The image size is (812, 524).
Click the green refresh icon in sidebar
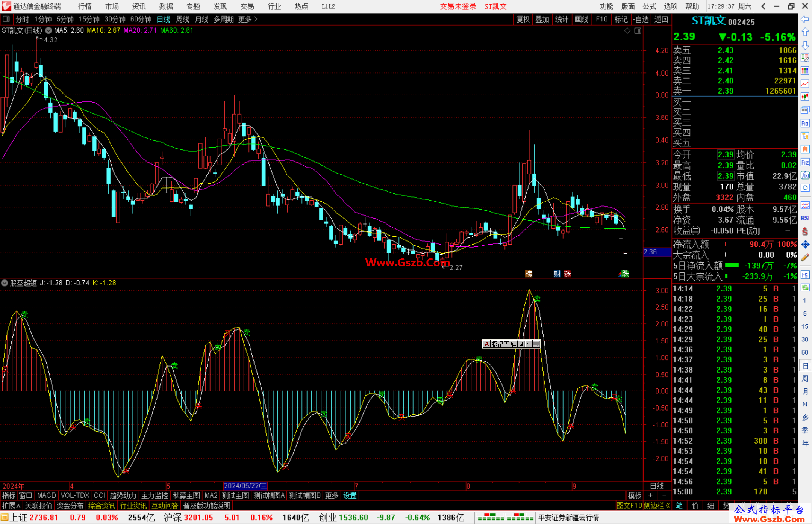pos(805,288)
